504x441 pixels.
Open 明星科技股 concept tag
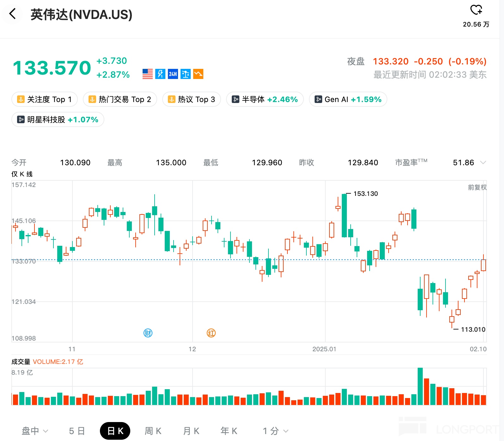click(x=58, y=120)
